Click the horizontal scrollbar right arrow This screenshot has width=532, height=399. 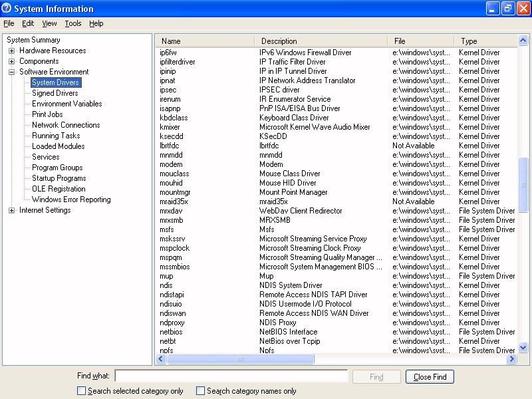511,359
